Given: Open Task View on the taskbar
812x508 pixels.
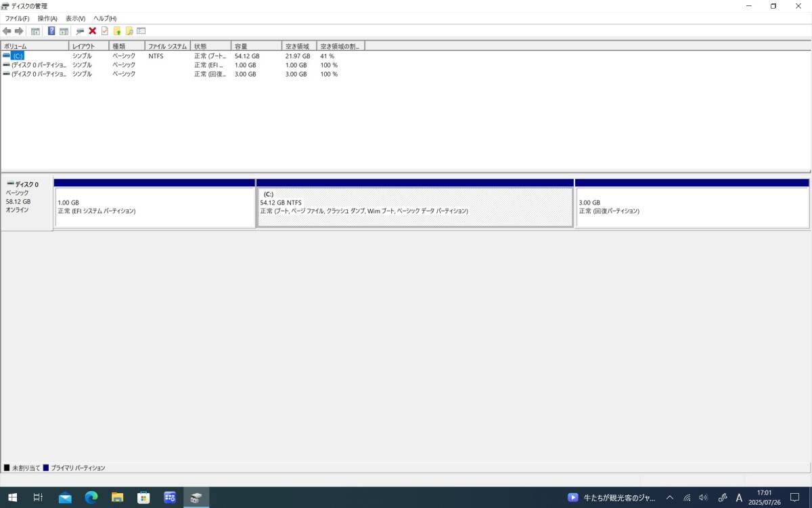Looking at the screenshot, I should coord(39,497).
